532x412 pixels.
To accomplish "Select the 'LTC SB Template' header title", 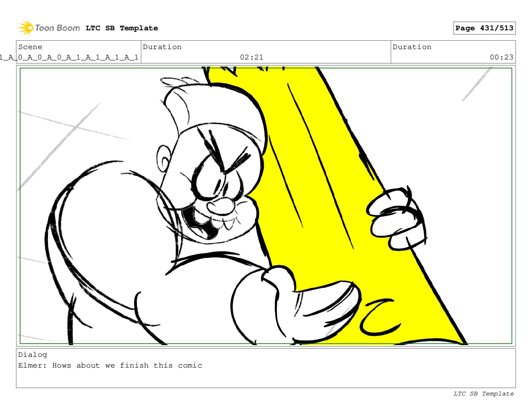I will pyautogui.click(x=122, y=28).
